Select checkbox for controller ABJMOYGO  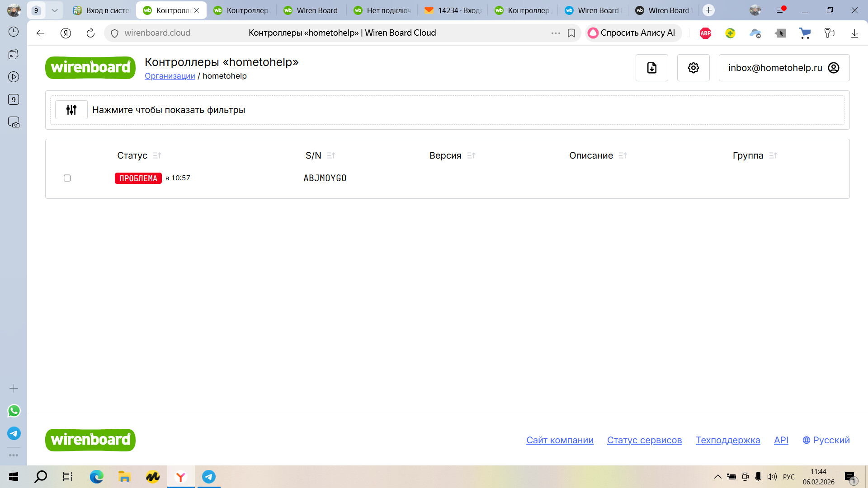67,178
